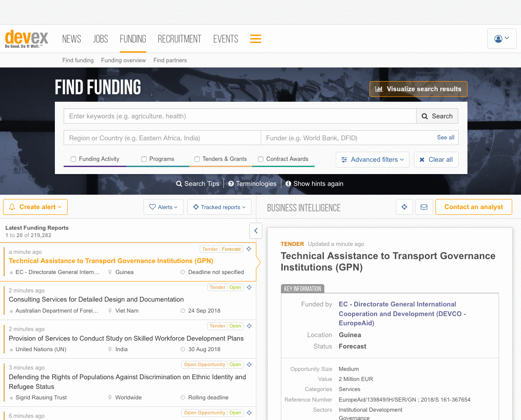Track the Defending the Rights of Populations report

pos(249,365)
